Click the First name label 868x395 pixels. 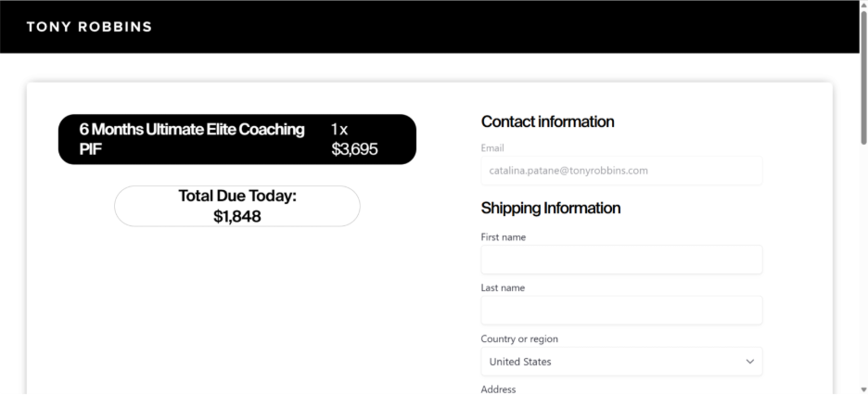(504, 237)
